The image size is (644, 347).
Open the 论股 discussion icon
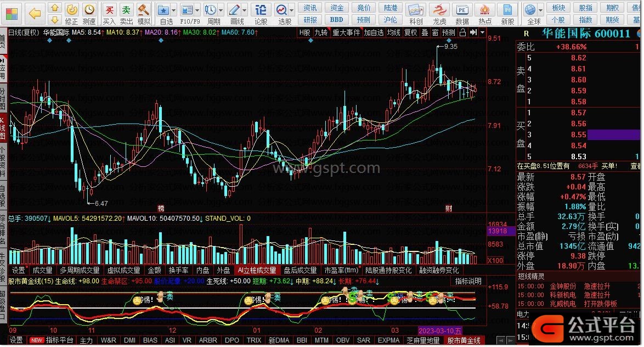[x=261, y=10]
